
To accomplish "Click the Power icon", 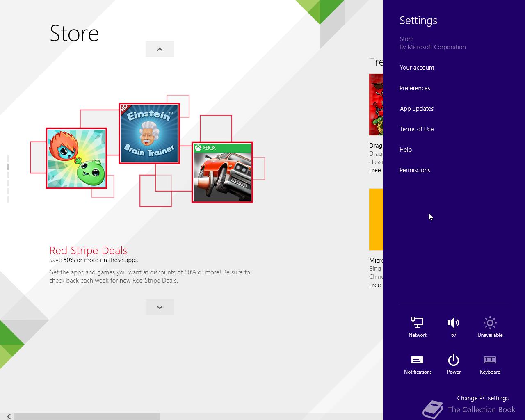I will [454, 364].
